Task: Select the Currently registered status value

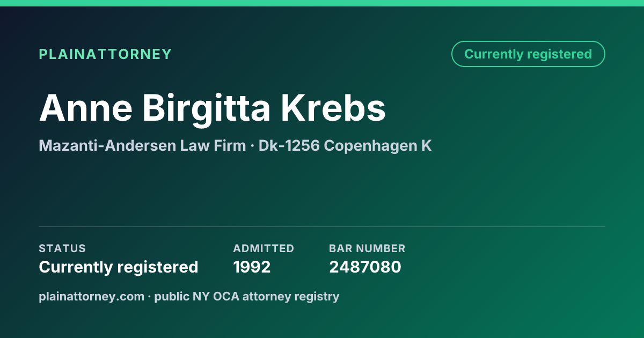Action: (119, 267)
